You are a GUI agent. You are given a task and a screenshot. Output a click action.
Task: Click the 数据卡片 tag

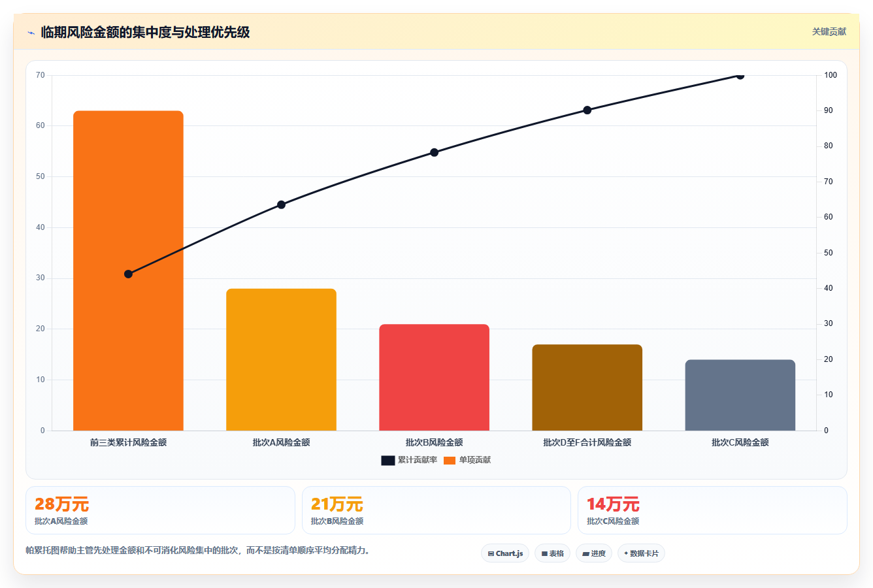pos(641,553)
